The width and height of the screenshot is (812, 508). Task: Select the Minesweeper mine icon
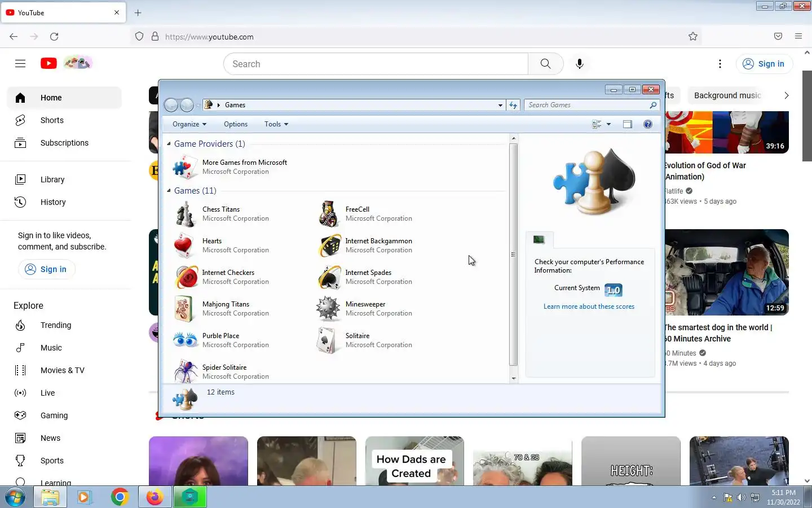tap(329, 309)
